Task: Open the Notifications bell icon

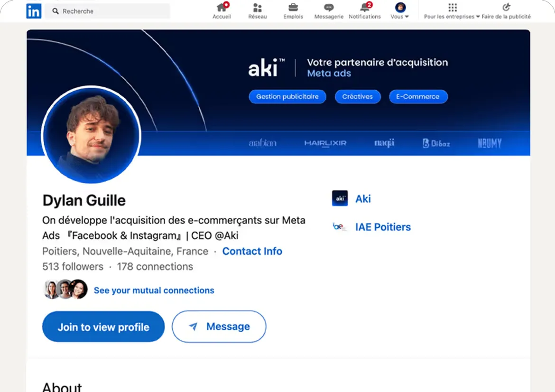Action: coord(365,7)
